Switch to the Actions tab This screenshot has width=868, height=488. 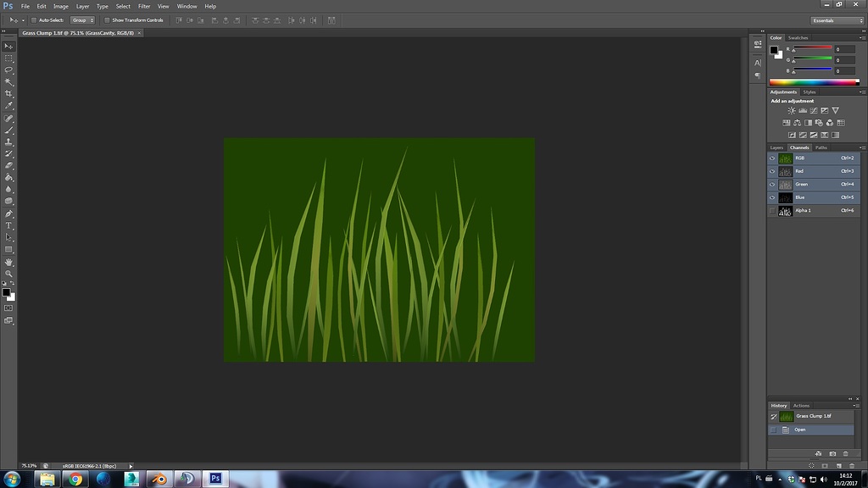coord(801,406)
